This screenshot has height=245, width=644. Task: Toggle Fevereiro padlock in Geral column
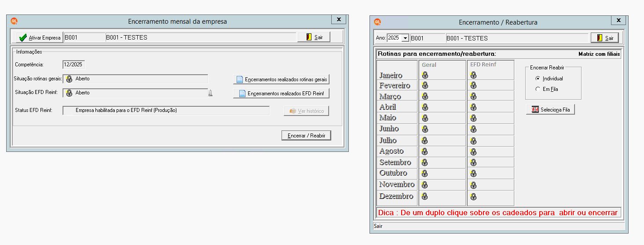click(425, 86)
